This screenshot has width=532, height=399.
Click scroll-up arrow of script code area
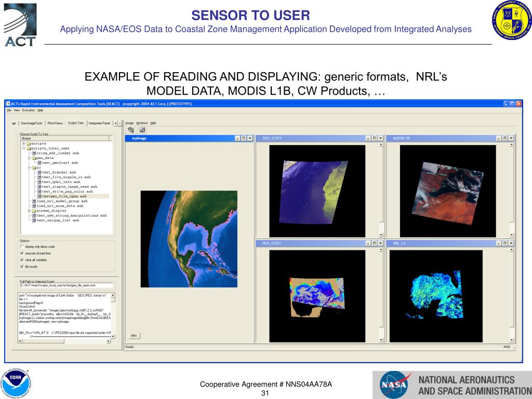pos(113,295)
